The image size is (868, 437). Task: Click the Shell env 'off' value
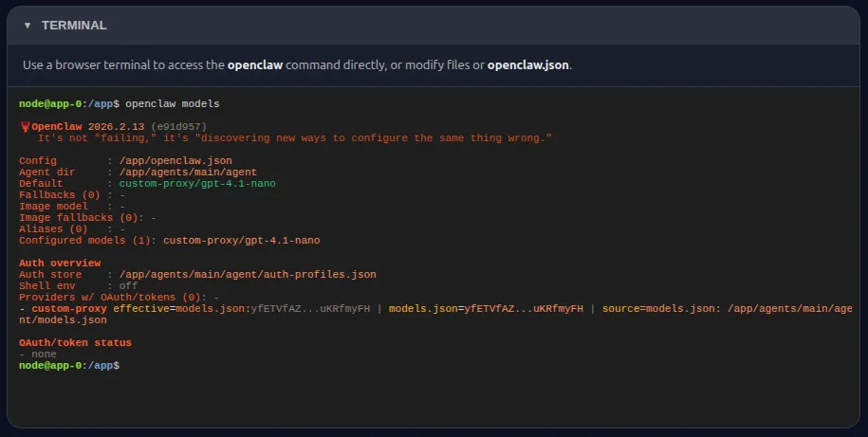point(128,286)
